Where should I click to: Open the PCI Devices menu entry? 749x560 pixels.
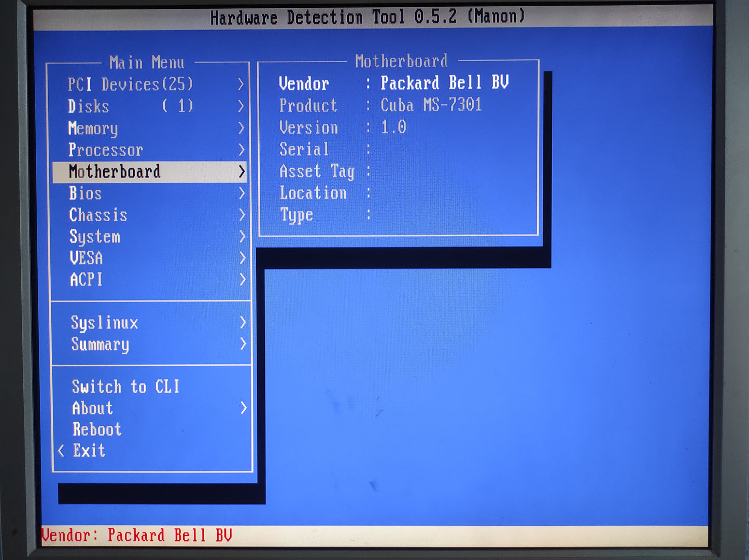130,84
